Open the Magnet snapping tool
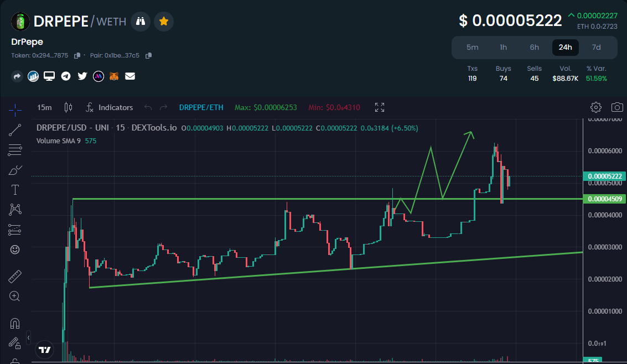 point(15,323)
